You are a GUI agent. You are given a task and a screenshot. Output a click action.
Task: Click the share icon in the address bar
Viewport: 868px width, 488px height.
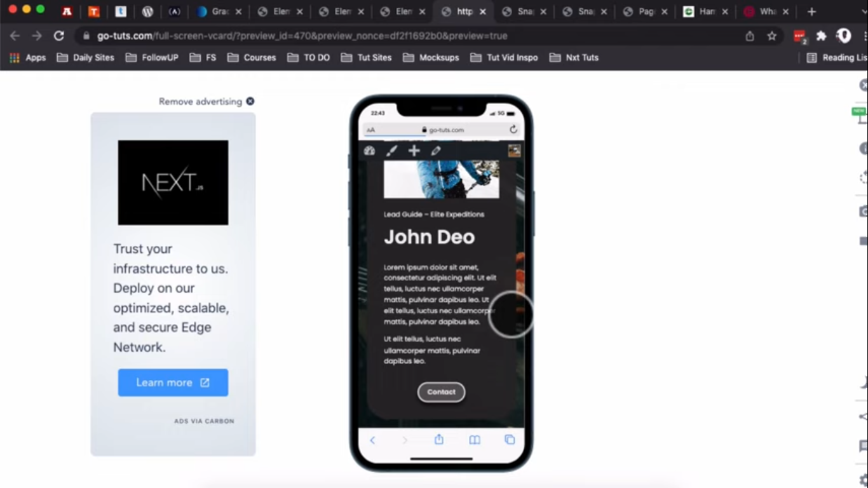(x=750, y=36)
